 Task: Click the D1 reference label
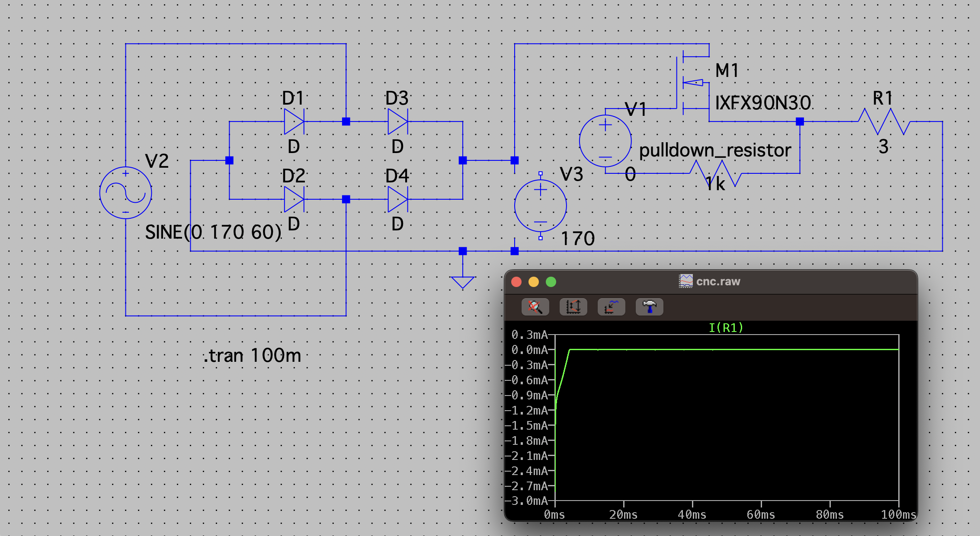coord(293,99)
